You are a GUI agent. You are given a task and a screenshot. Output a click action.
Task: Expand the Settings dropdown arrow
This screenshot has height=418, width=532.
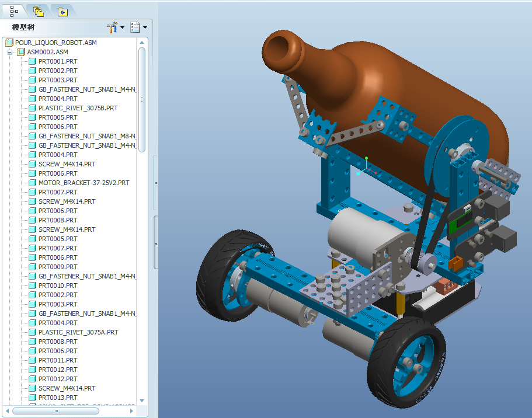123,27
